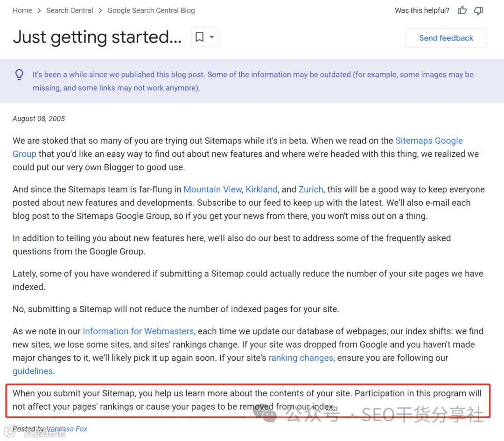Go to Home breadcrumb
Image resolution: width=504 pixels, height=441 pixels.
22,10
